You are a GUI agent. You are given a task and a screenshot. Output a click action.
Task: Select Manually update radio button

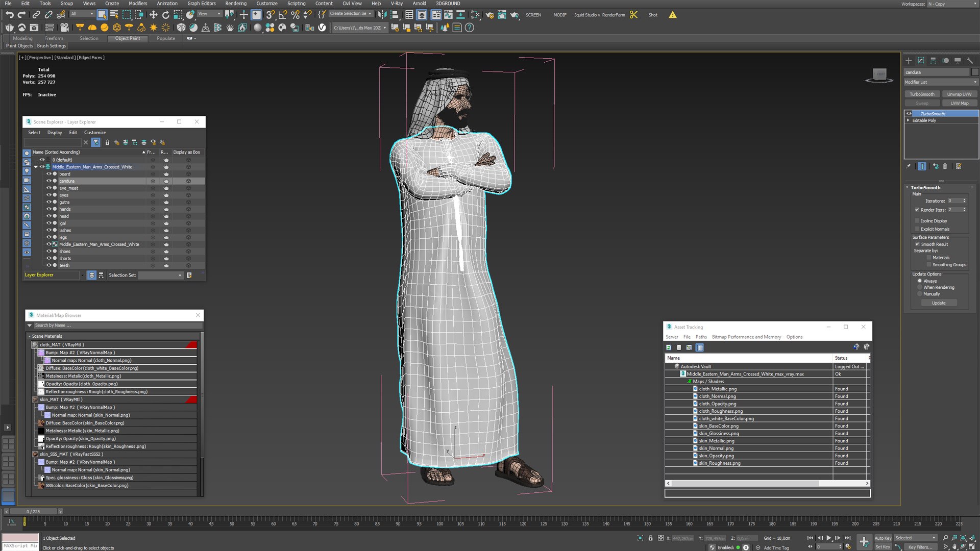click(x=920, y=294)
